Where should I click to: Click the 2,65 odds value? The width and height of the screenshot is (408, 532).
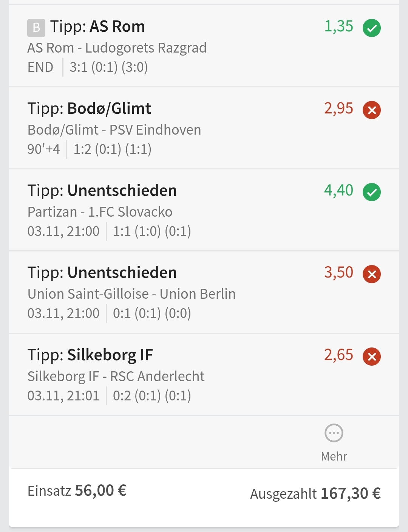338,355
